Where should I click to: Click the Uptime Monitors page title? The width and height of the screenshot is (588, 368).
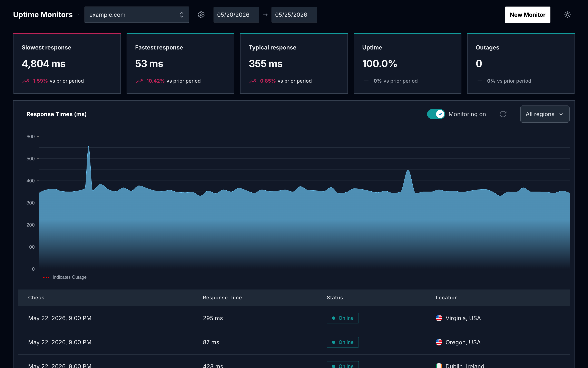[43, 15]
